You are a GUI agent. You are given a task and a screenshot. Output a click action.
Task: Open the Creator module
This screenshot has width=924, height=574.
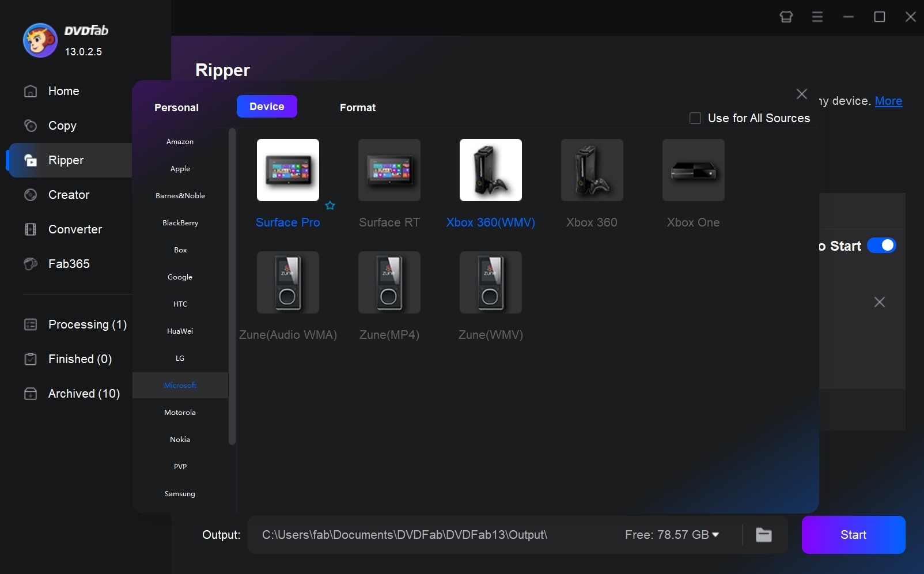coord(68,195)
